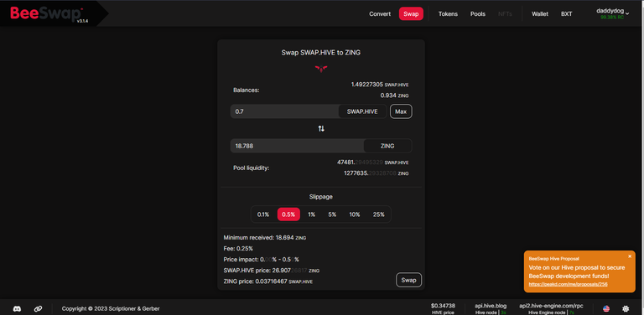Click the 99.38% RC indicator

click(x=612, y=18)
